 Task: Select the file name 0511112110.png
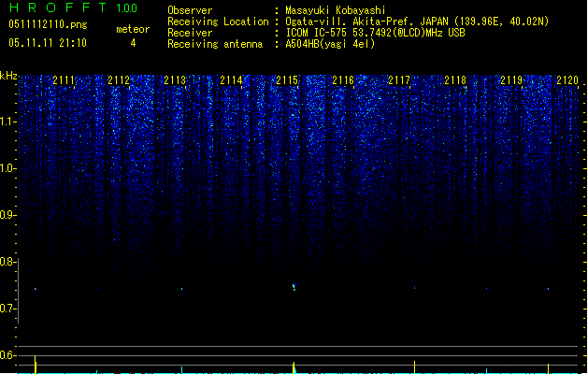pyautogui.click(x=48, y=24)
